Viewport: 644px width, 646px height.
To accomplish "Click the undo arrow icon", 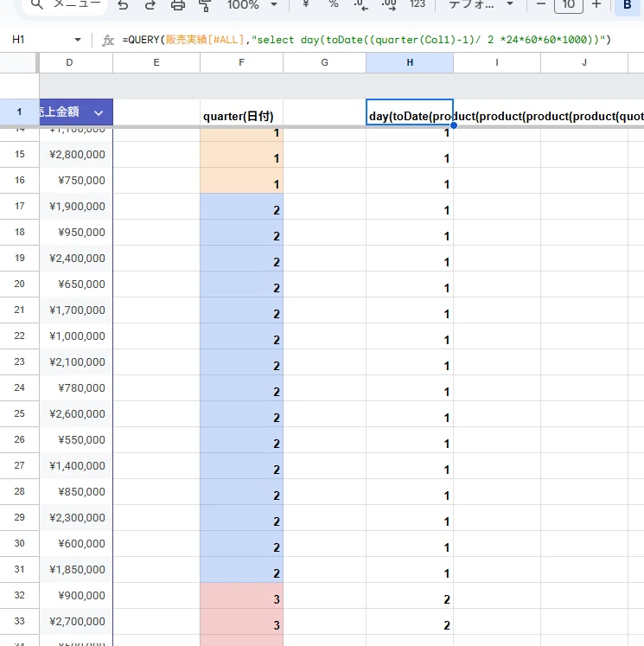I will 123,5.
